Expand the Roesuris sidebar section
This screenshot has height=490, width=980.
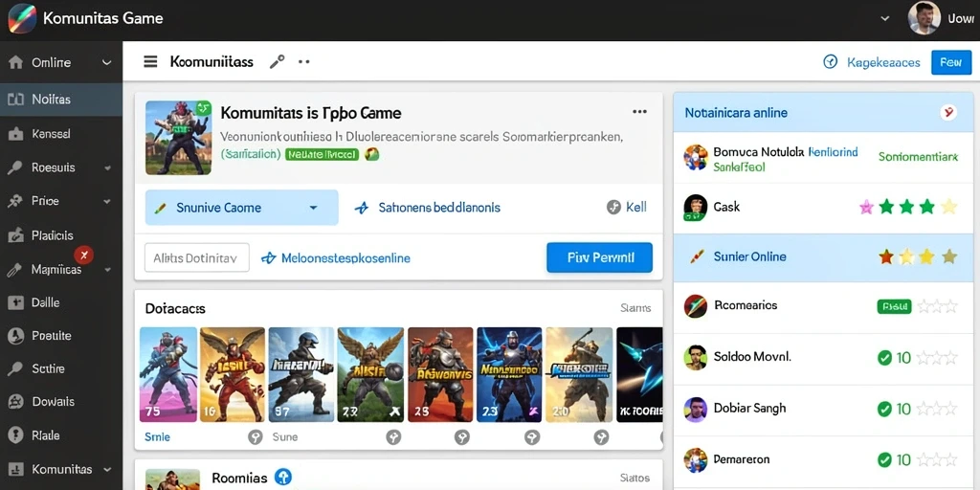coord(107,168)
